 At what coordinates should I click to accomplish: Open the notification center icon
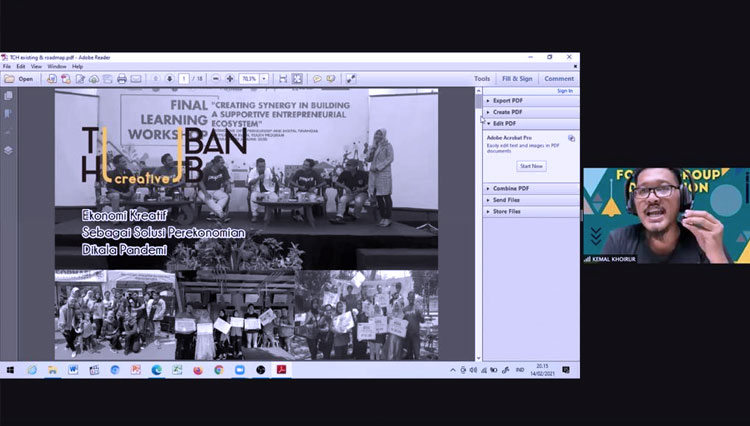[x=566, y=370]
